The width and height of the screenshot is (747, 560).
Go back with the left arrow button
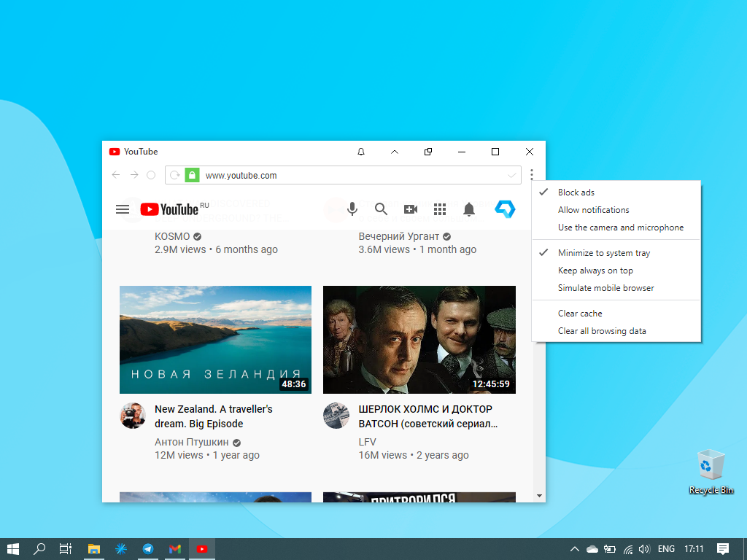116,175
